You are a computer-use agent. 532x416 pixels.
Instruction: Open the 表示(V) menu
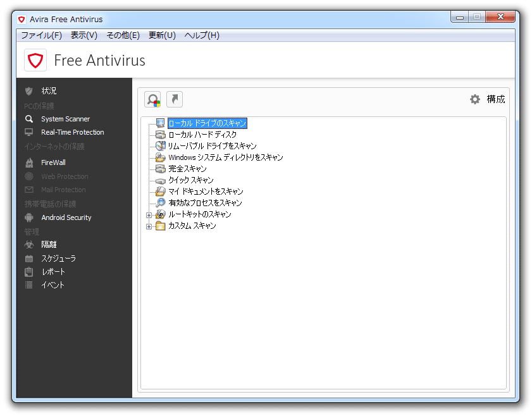click(84, 35)
